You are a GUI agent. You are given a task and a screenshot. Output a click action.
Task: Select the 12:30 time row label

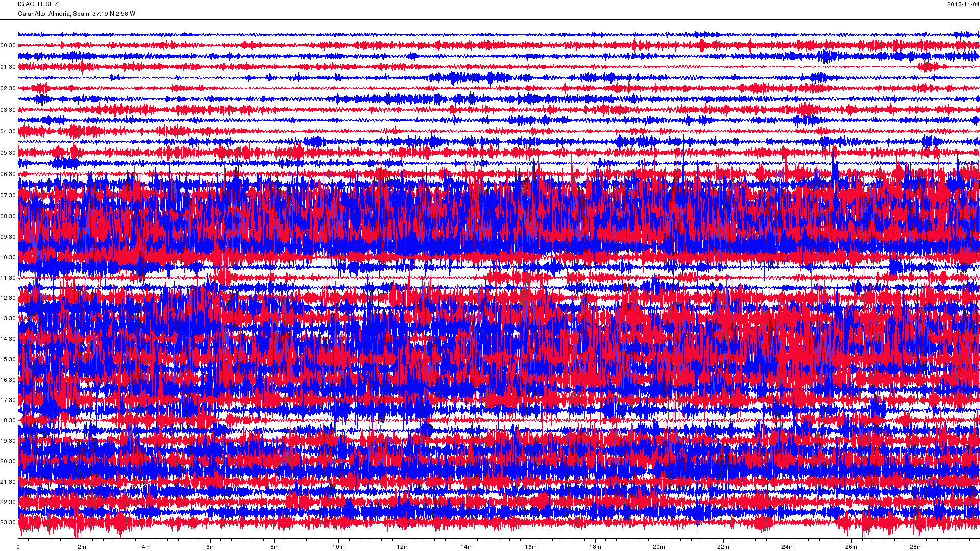pos(8,298)
